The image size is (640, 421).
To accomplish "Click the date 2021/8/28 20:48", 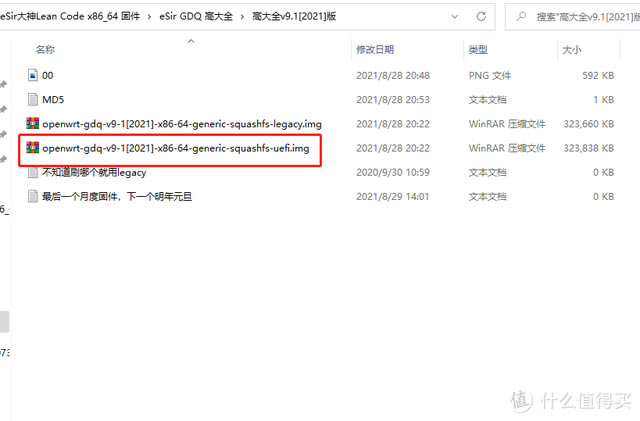I will (x=393, y=76).
